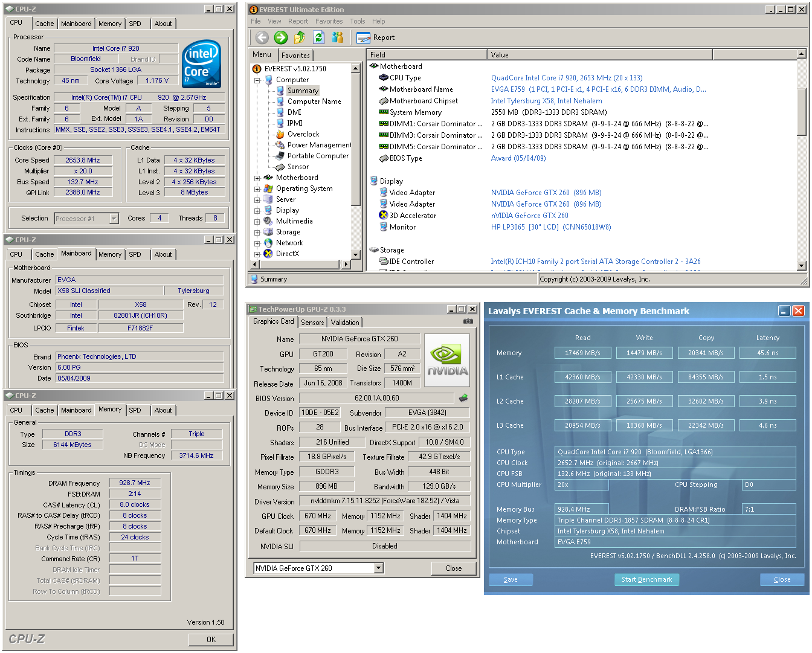Open the Favorites menu in EVEREST menu bar
812x653 pixels.
point(329,21)
